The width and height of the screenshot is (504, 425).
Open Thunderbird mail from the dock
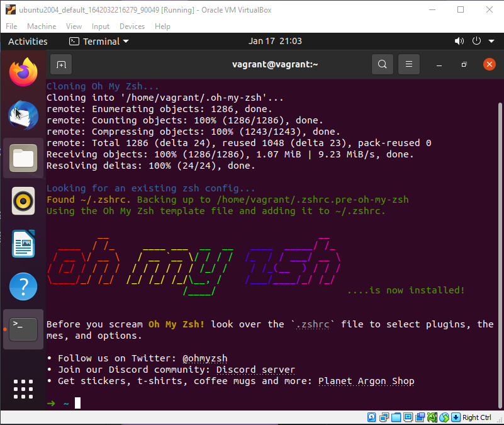coord(23,115)
